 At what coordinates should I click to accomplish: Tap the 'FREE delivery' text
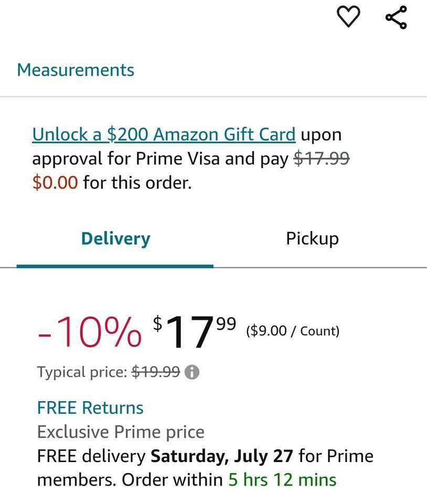point(91,456)
